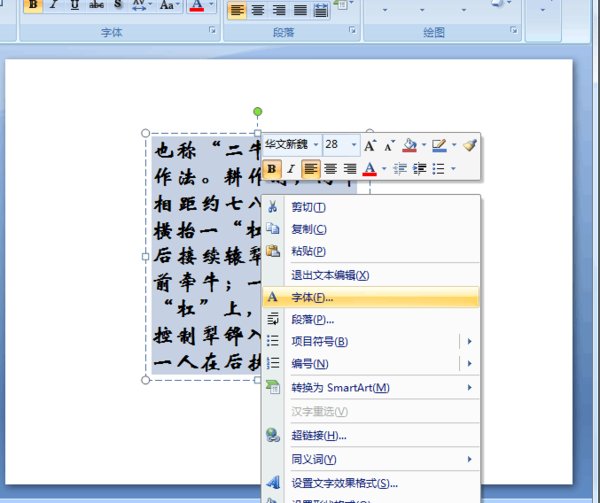Viewport: 600px width, 503px height.
Task: Open shape outline dropdown arrow in mini toolbar
Action: (454, 145)
